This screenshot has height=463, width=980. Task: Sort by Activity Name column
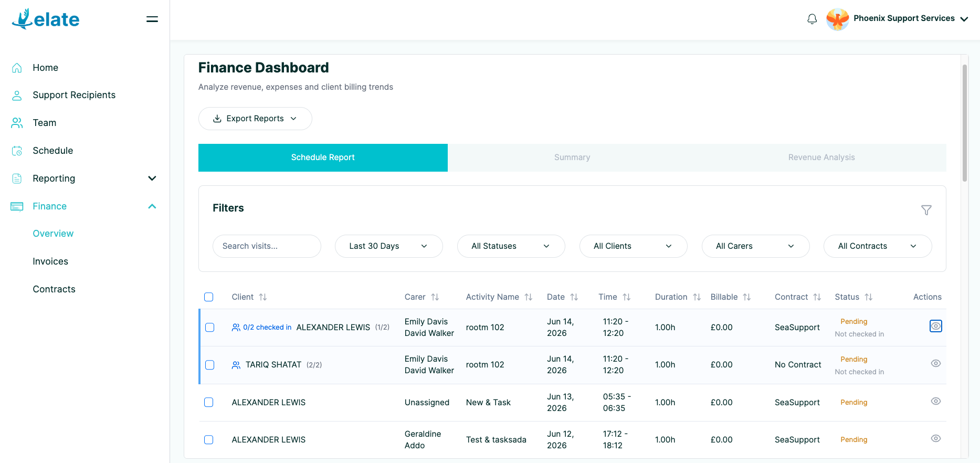[x=529, y=297]
